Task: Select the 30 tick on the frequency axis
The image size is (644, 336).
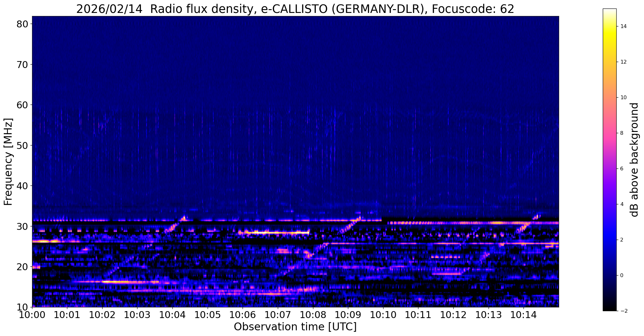Action: [23, 226]
